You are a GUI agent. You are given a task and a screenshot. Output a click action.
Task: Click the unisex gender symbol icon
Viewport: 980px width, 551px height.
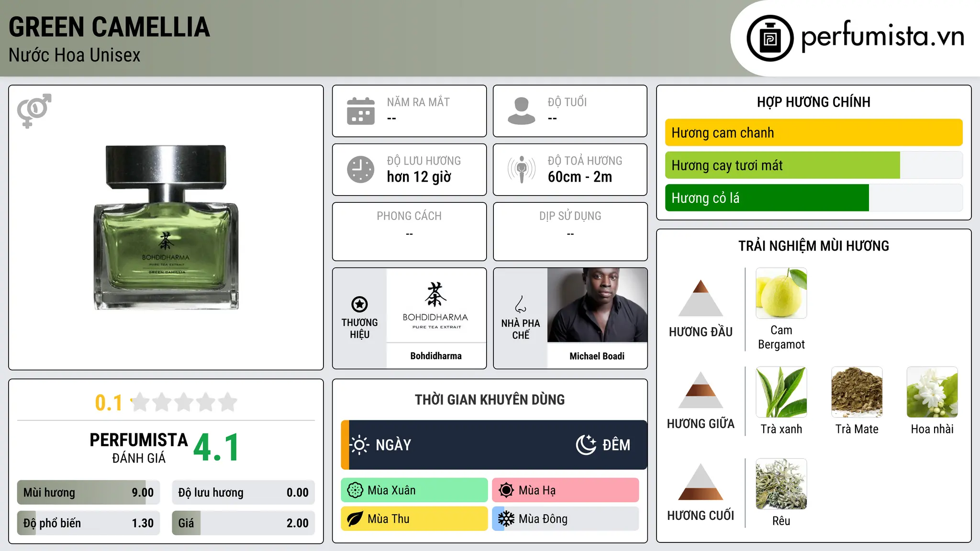click(34, 110)
